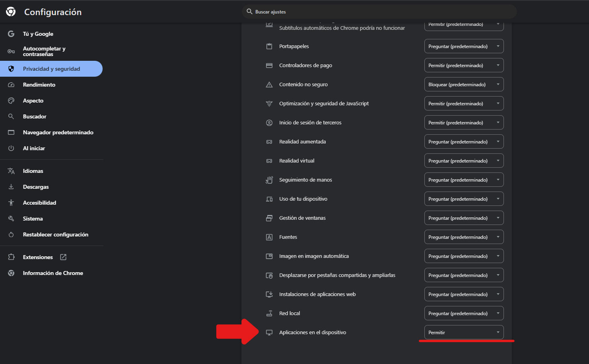This screenshot has height=364, width=589.
Task: Click the search magnifier icon in Buscar ajustes
Action: [249, 12]
